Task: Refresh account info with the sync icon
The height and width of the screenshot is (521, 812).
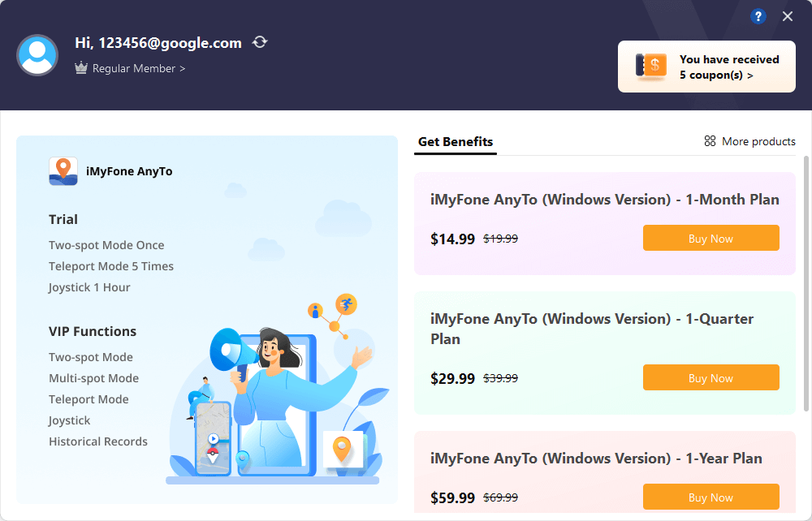Action: point(260,42)
